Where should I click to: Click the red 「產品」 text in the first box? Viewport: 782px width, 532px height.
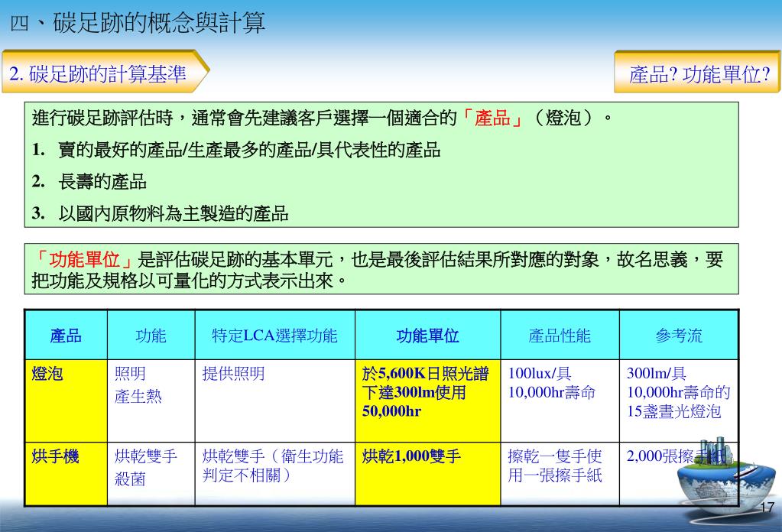(x=492, y=118)
